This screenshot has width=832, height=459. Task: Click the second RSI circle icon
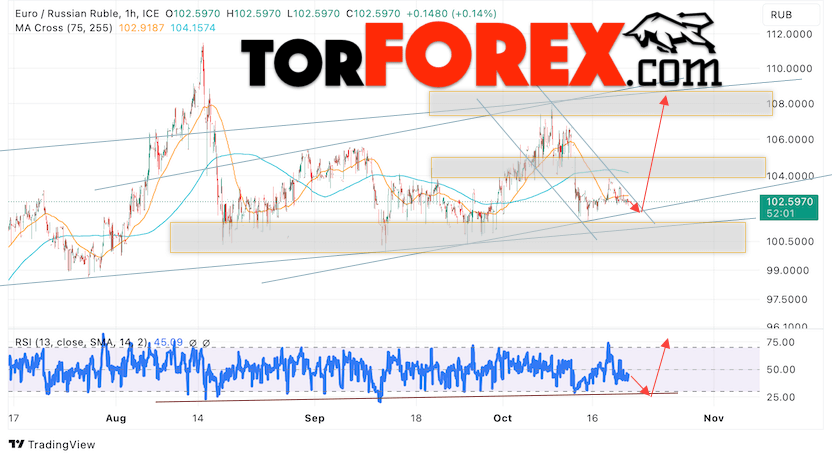(206, 343)
